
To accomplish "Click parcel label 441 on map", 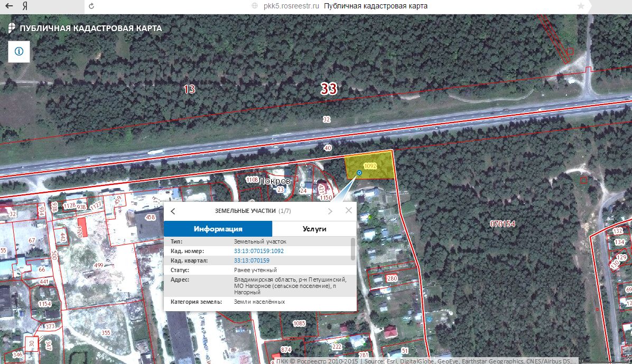I will (44, 282).
